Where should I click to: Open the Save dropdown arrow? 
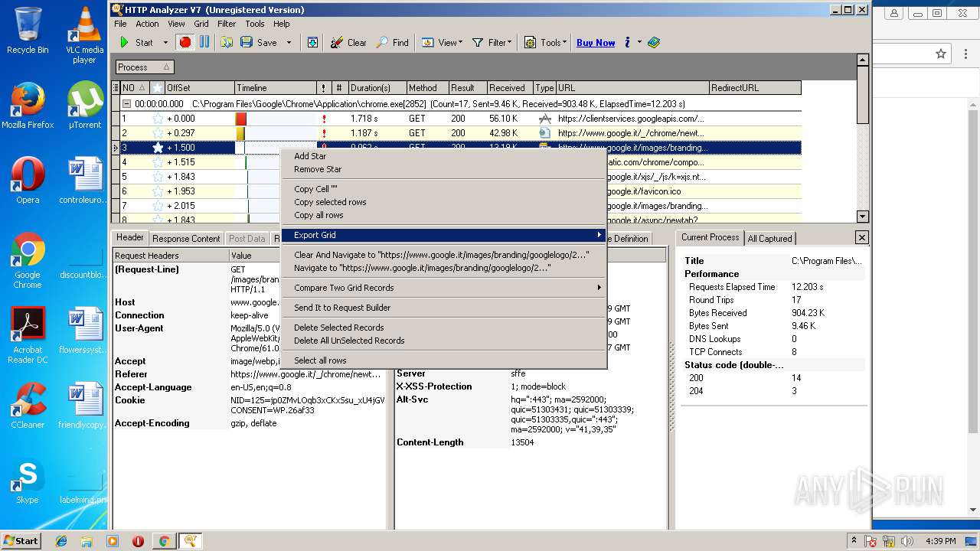289,43
